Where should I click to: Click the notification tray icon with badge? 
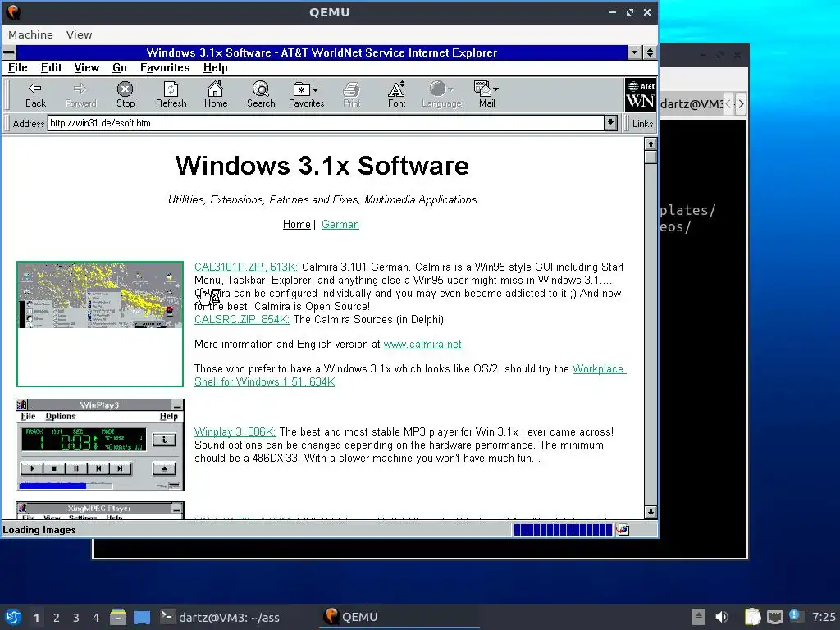[794, 615]
